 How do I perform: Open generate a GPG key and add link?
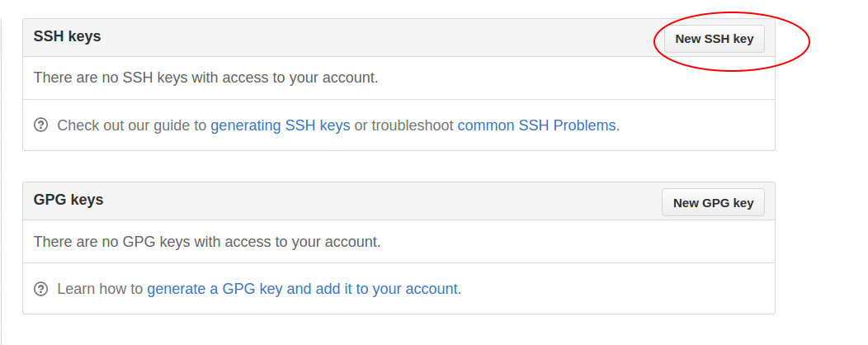pos(302,289)
